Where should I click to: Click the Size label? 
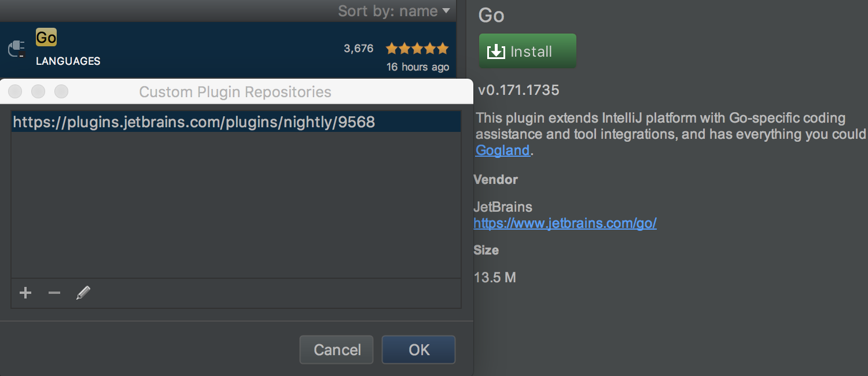pos(486,250)
